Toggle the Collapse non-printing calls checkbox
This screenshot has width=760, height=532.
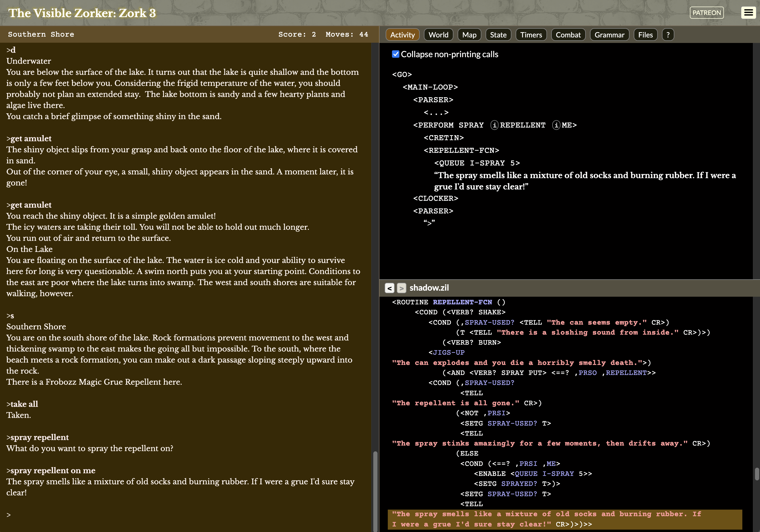(x=396, y=54)
